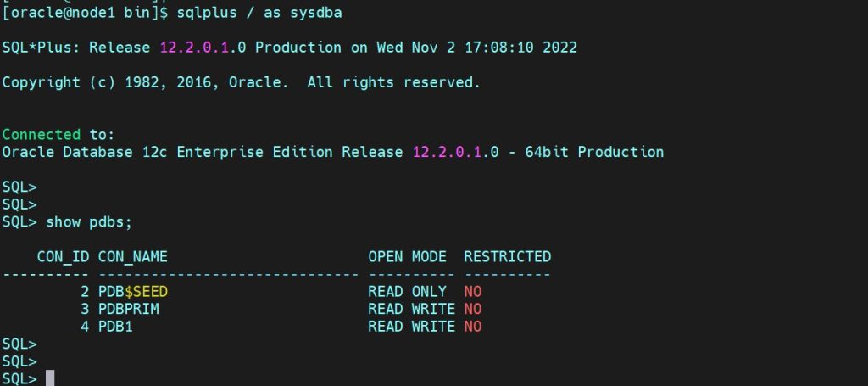Screen dimensions: 868x386
Task: Click the terminal cursor block at last prompt
Action: [50, 378]
